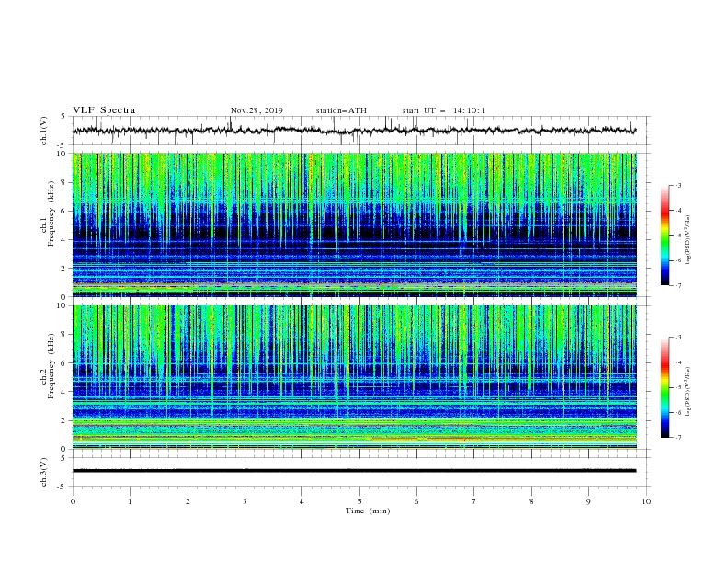This screenshot has height=563, width=728.
Task: Click the "ch.1(V)" waveform axis label
Action: (43, 131)
